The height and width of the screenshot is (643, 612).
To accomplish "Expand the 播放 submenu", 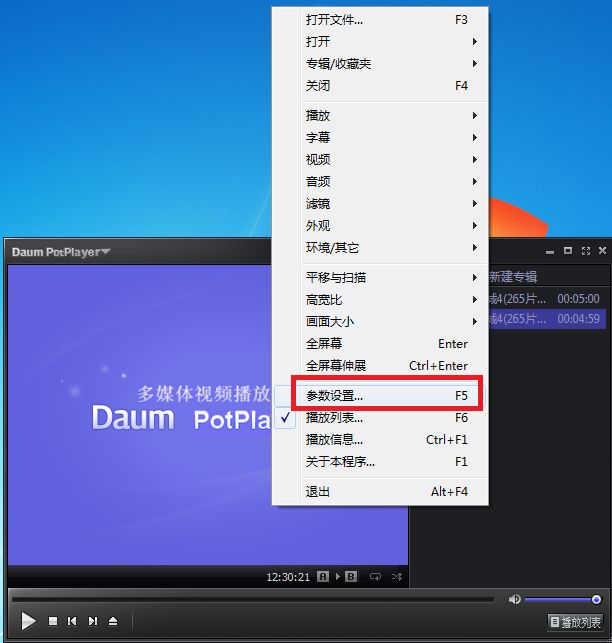I will (380, 116).
